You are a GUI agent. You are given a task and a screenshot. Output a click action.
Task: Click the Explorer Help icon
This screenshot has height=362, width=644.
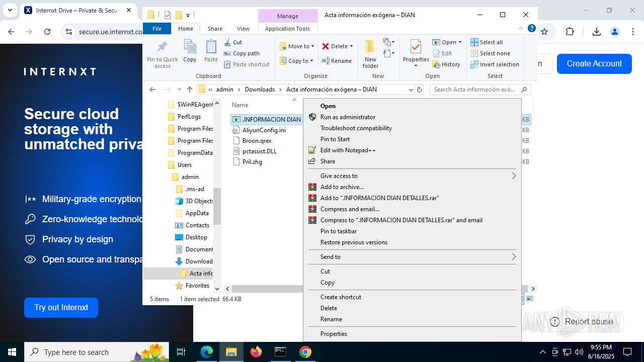[x=531, y=29]
